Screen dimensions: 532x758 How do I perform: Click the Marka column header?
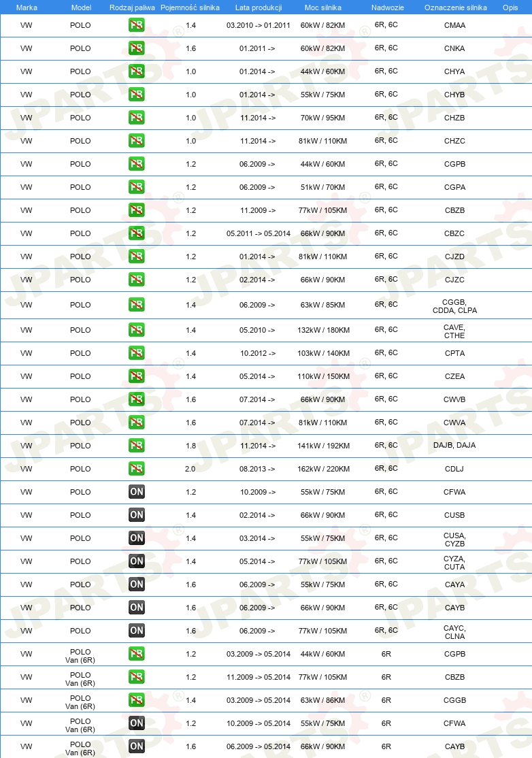27,7
